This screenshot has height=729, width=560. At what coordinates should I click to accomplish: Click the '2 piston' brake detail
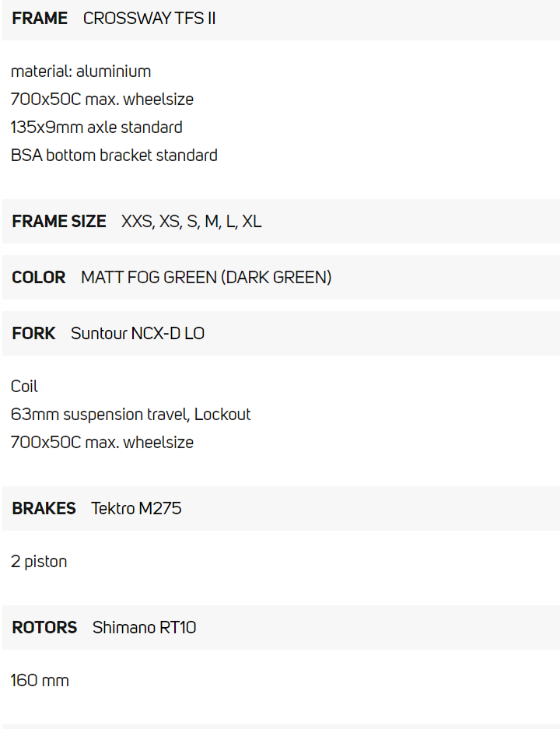pos(39,562)
